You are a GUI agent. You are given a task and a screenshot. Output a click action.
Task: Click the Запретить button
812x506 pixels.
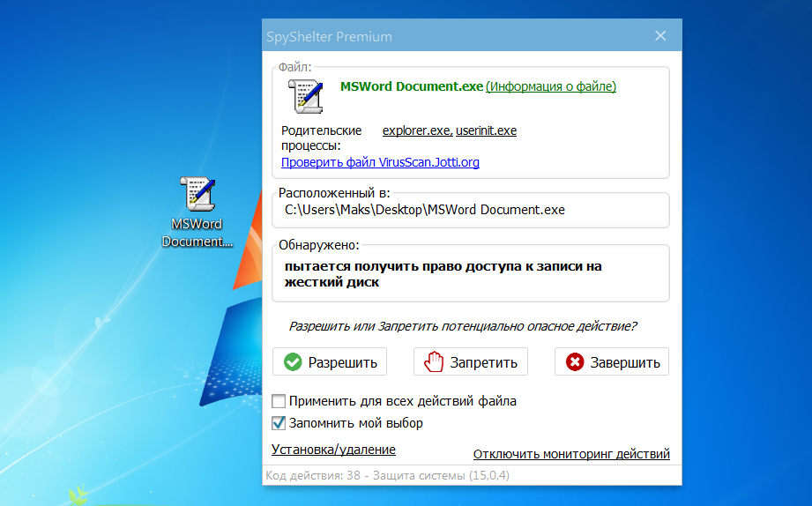(471, 361)
